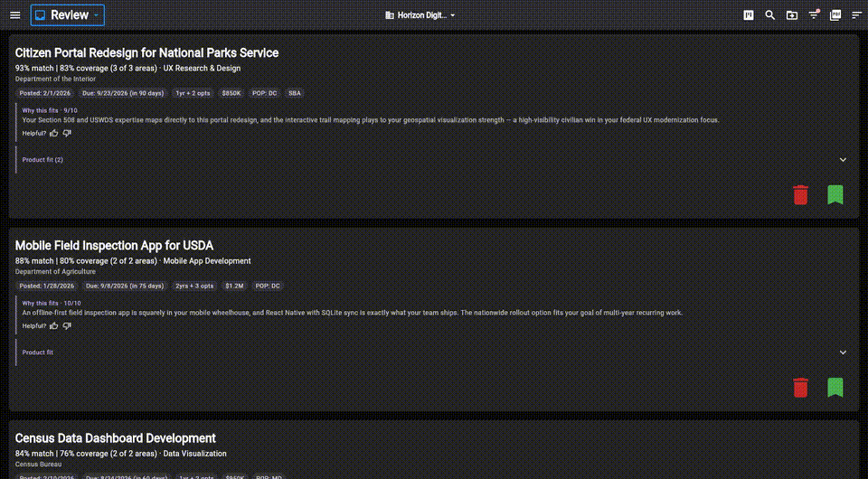Click the SBA chip
The height and width of the screenshot is (479, 868).
295,93
